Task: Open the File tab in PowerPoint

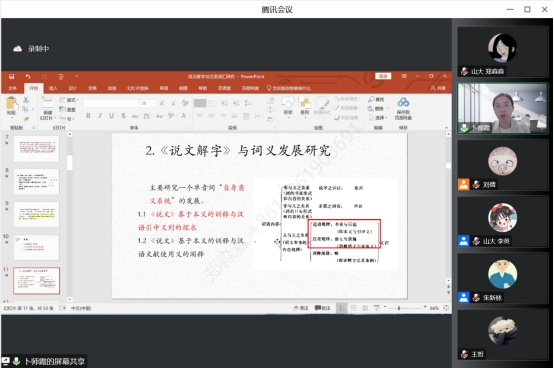Action: [x=13, y=88]
